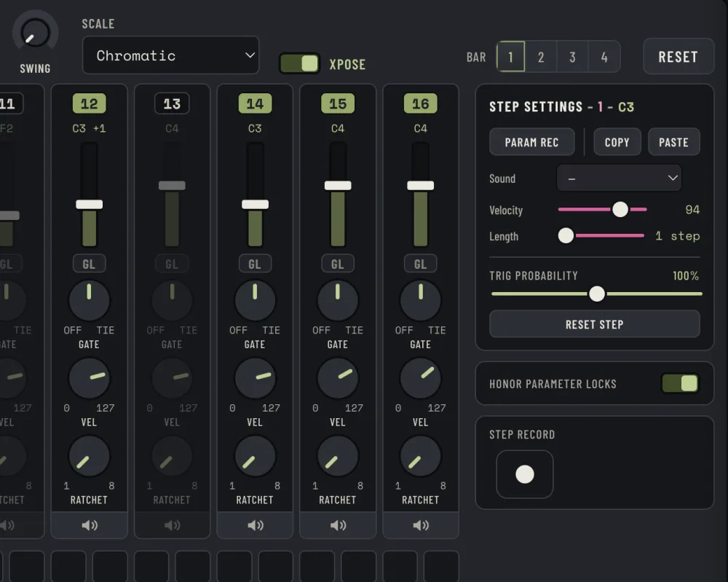Toggle Honor Parameter Locks switch
Image resolution: width=728 pixels, height=582 pixels.
point(680,384)
